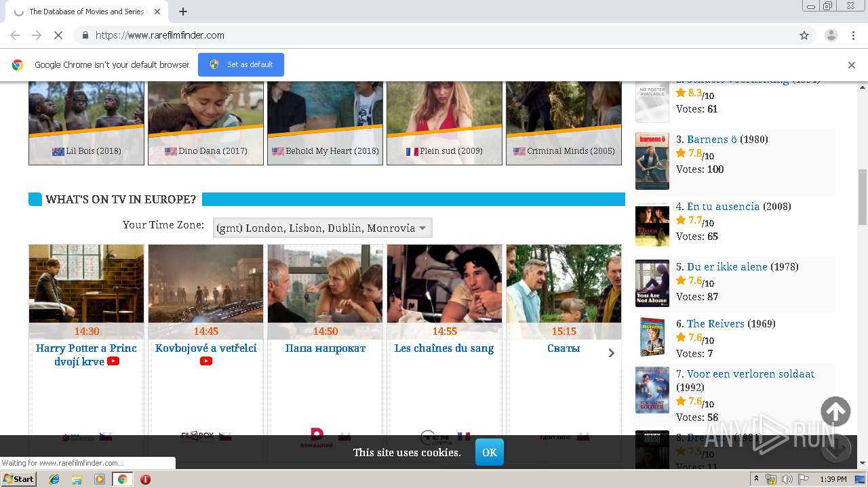This screenshot has width=868, height=488.
Task: Open Behold My Heart (2018) card
Action: (325, 123)
